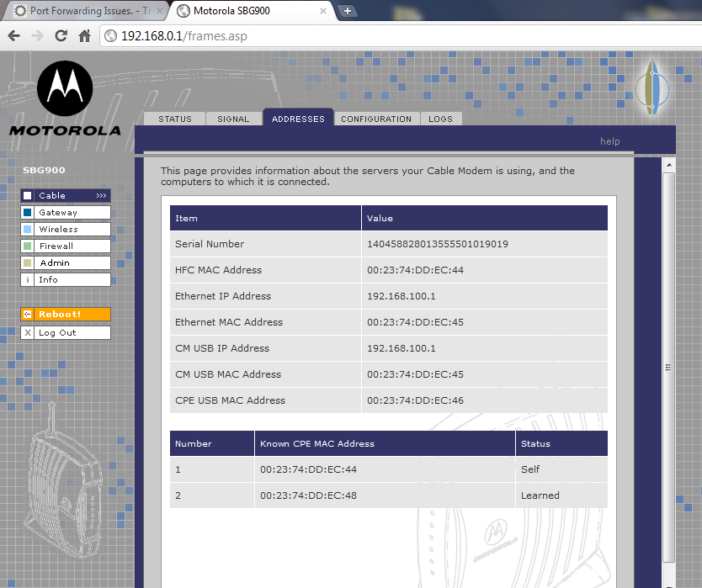
Task: Click the Value column header
Action: point(485,218)
